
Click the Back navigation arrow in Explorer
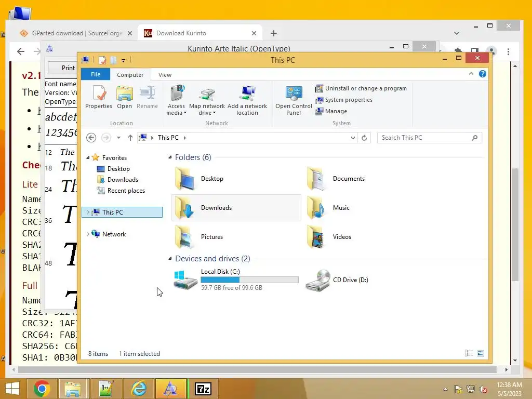[x=91, y=138]
